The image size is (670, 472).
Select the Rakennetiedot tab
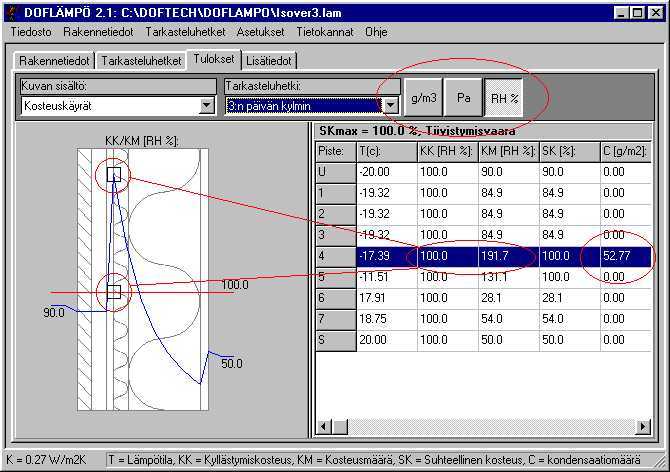tap(55, 61)
